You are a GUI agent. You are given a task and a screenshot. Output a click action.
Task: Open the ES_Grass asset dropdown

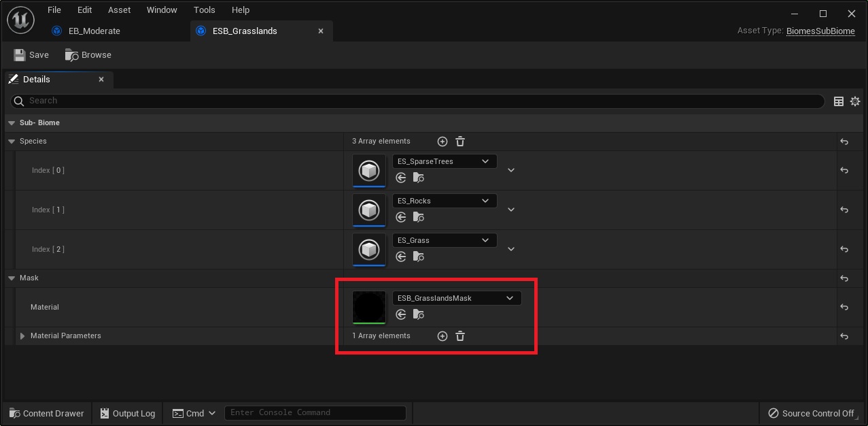(x=445, y=240)
